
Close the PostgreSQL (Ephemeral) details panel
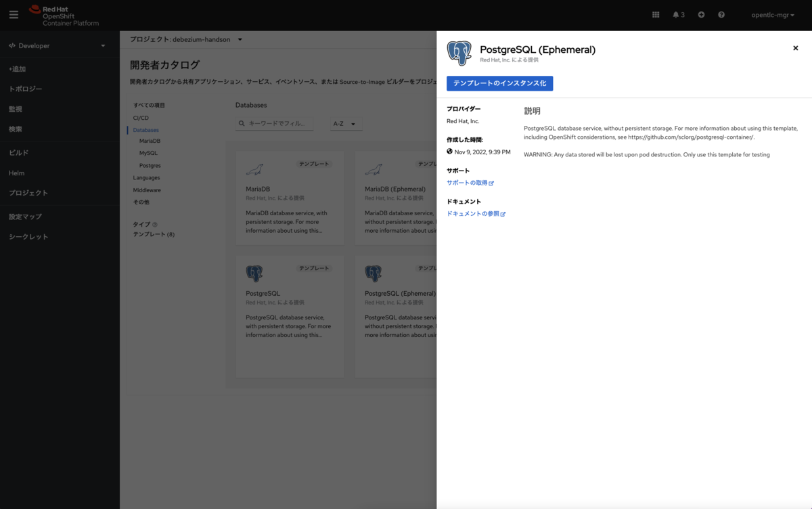(x=796, y=48)
